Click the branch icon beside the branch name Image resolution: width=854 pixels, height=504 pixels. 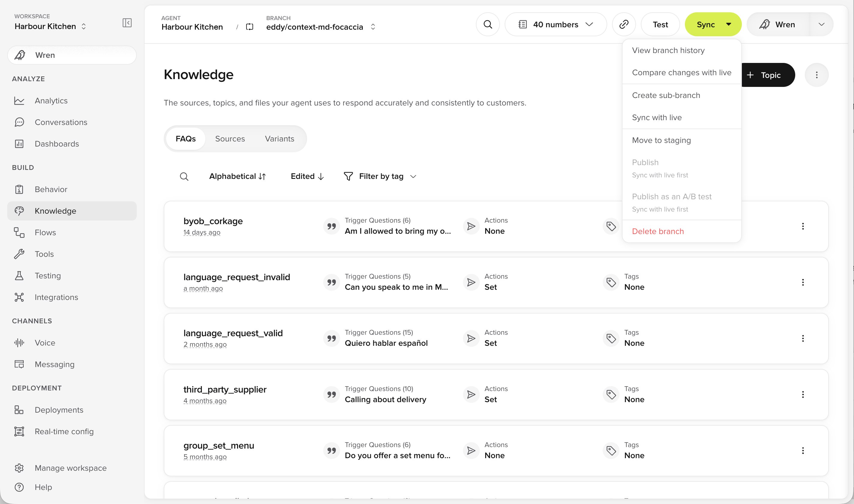coord(249,27)
